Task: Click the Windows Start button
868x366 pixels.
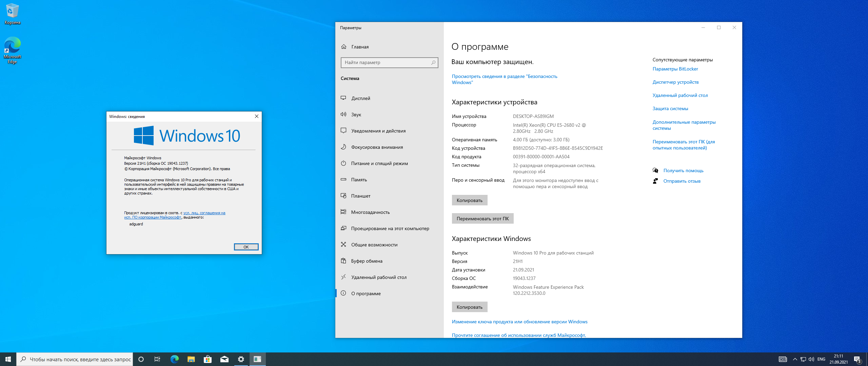Action: pos(8,359)
